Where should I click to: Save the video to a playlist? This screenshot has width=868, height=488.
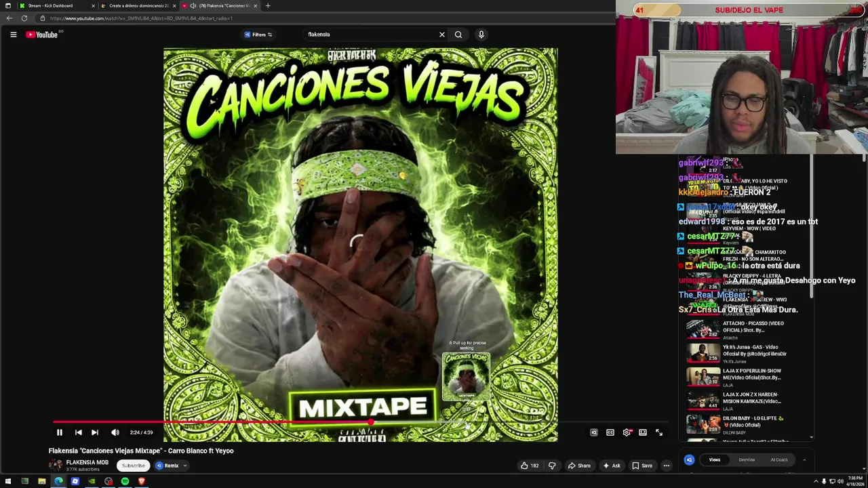coord(642,466)
